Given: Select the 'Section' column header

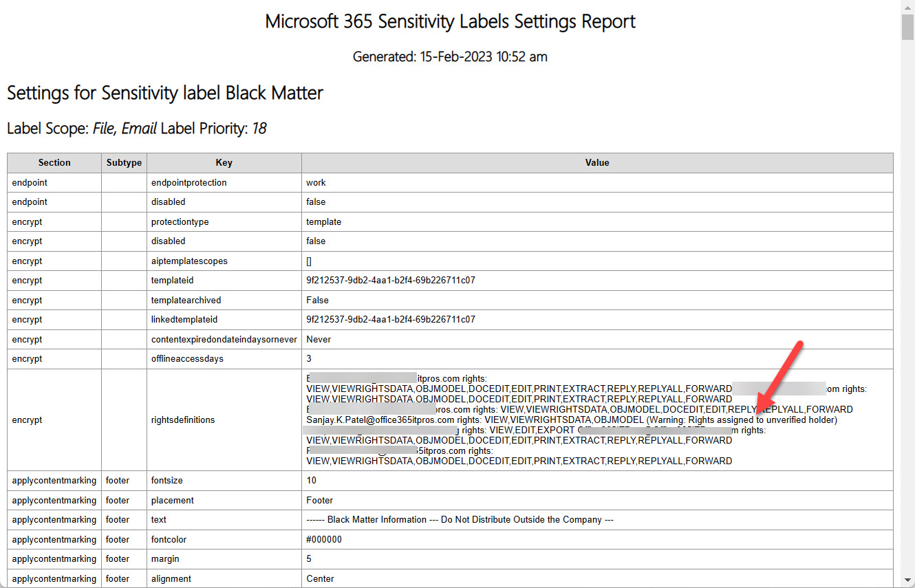Looking at the screenshot, I should (54, 162).
